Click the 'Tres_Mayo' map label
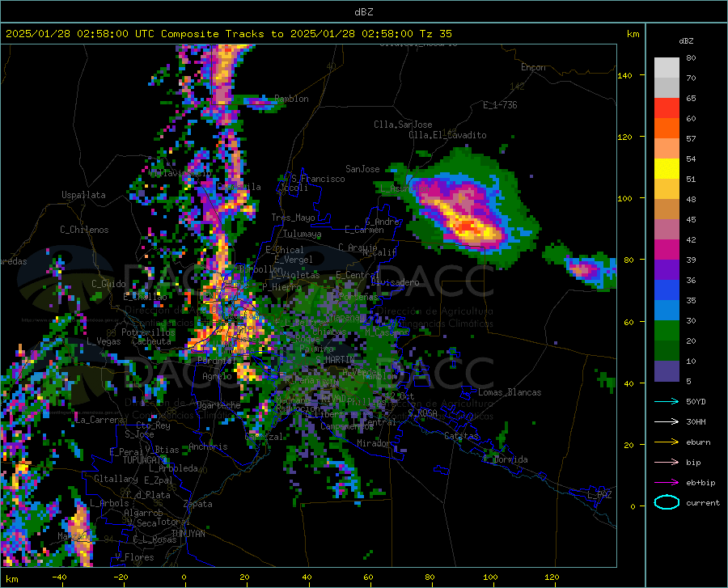Viewport: 728px width, 588px height. (293, 218)
